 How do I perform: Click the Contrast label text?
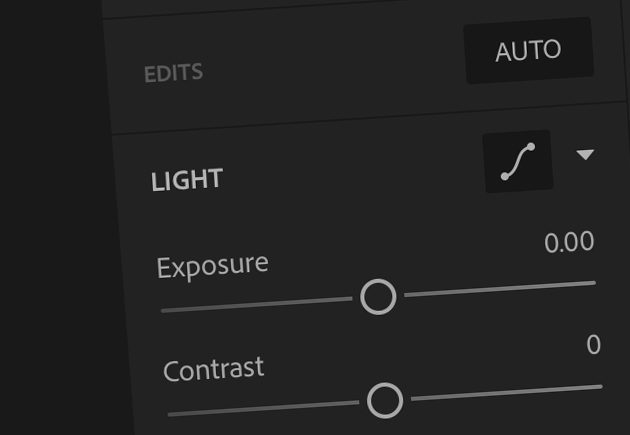[213, 369]
